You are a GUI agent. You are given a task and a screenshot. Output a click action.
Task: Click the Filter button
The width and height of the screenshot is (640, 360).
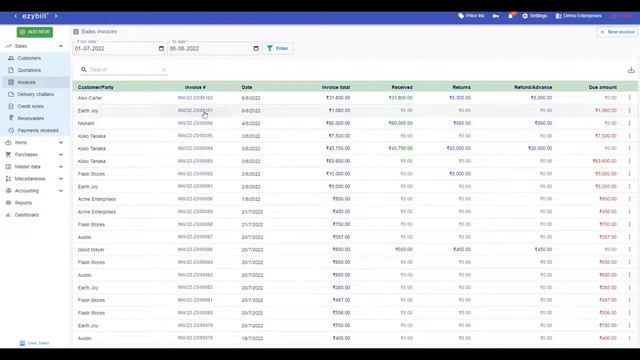(x=278, y=49)
